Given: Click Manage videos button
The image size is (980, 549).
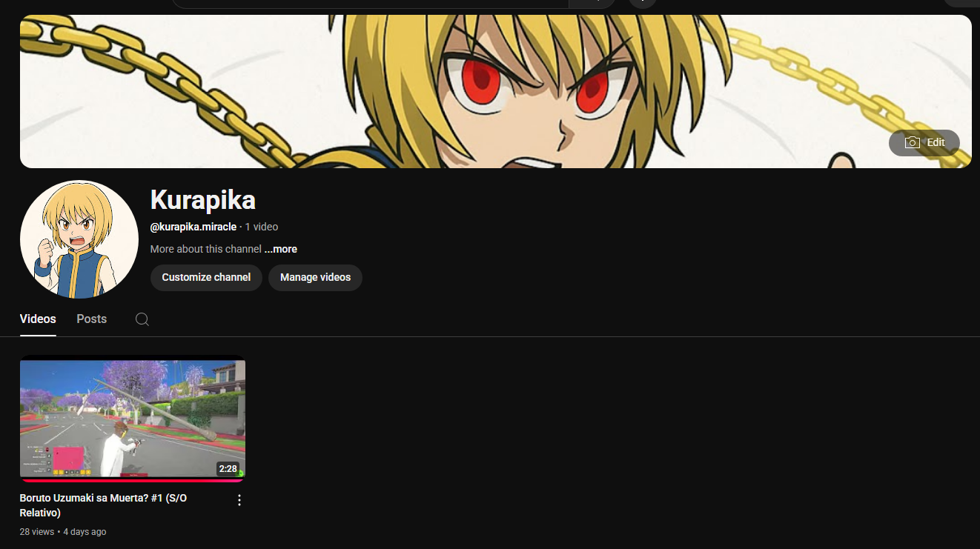Looking at the screenshot, I should pyautogui.click(x=315, y=278).
